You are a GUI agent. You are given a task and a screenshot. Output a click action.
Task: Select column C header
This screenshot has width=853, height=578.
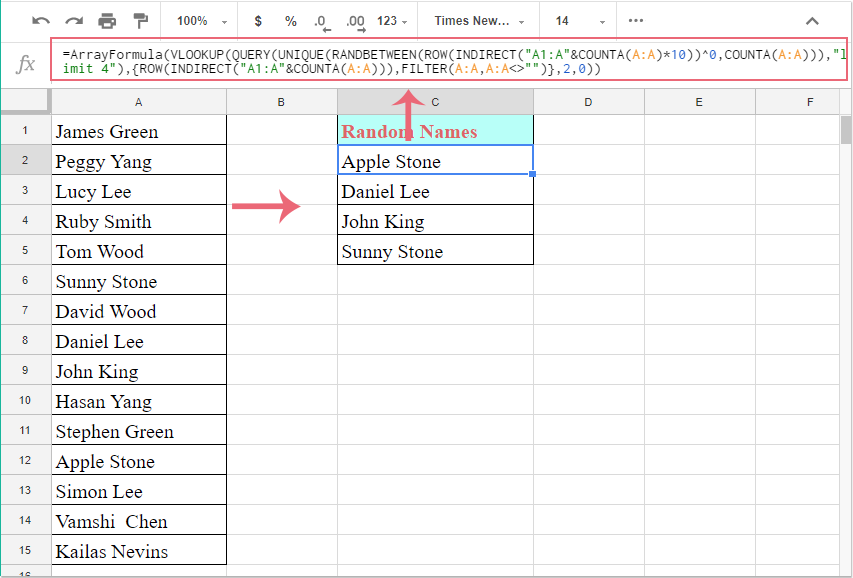pyautogui.click(x=435, y=101)
